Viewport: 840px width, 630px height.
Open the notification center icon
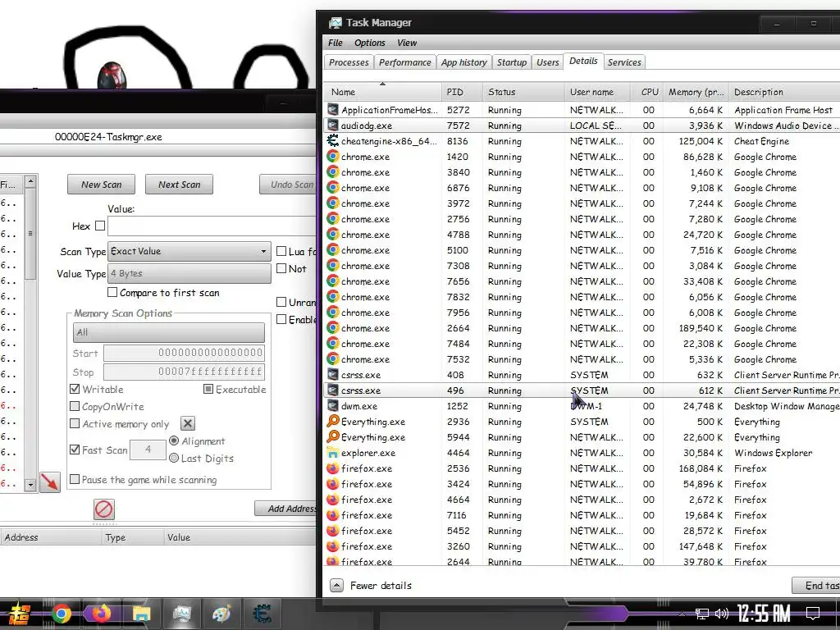[813, 614]
